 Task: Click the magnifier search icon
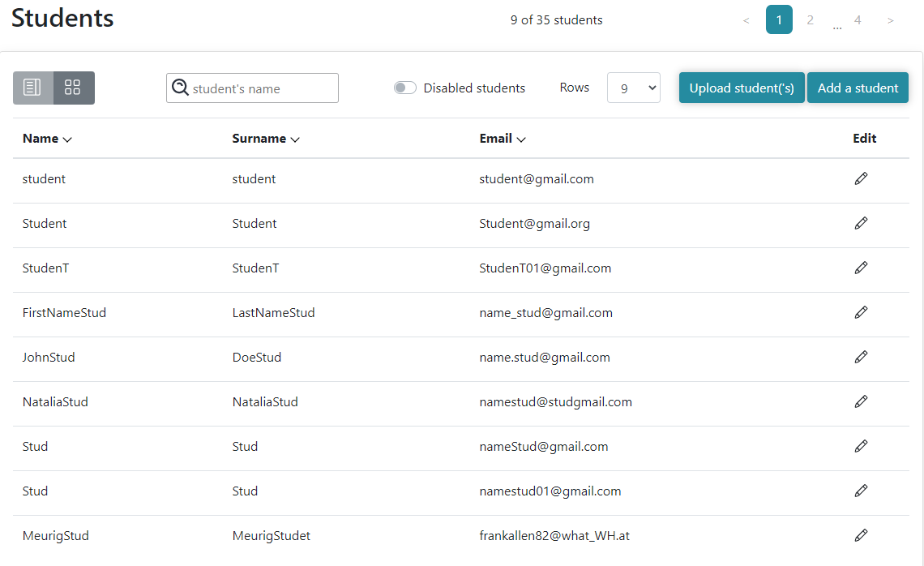[x=180, y=88]
